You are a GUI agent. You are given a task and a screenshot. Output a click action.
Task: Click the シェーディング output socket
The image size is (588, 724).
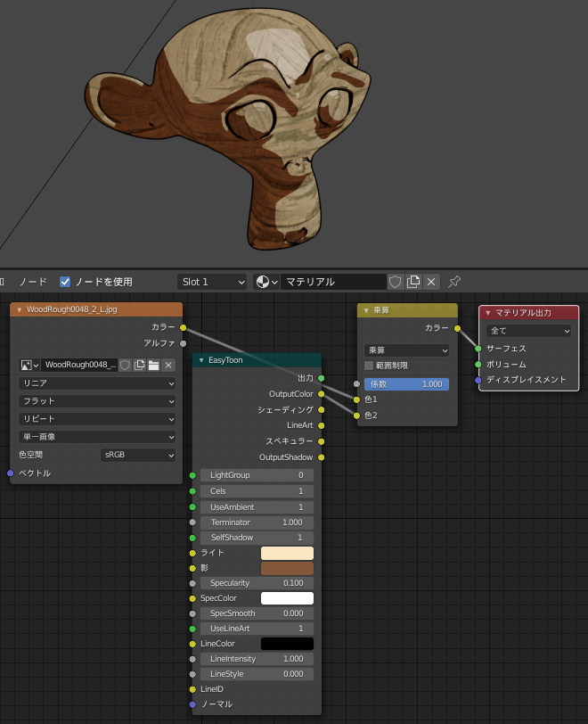(x=322, y=410)
